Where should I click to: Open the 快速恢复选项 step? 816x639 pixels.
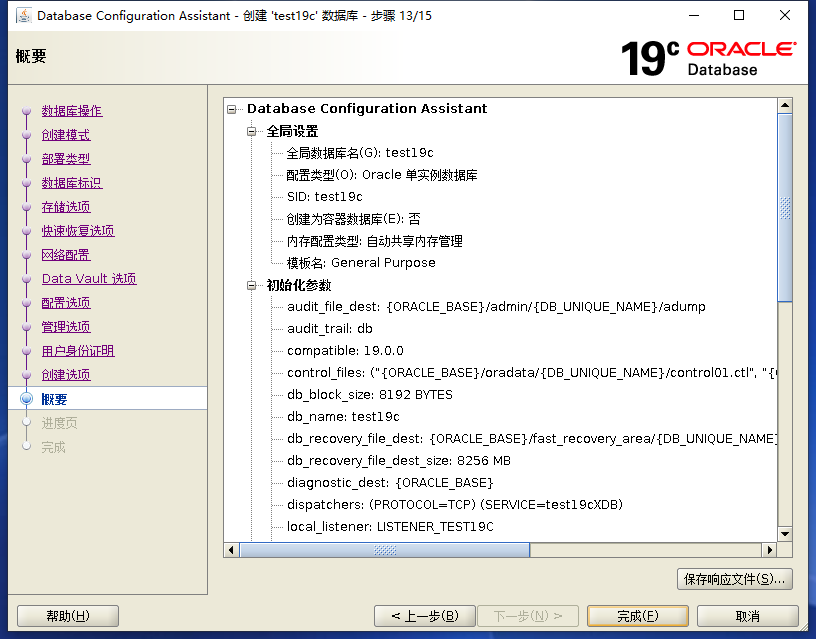click(78, 231)
